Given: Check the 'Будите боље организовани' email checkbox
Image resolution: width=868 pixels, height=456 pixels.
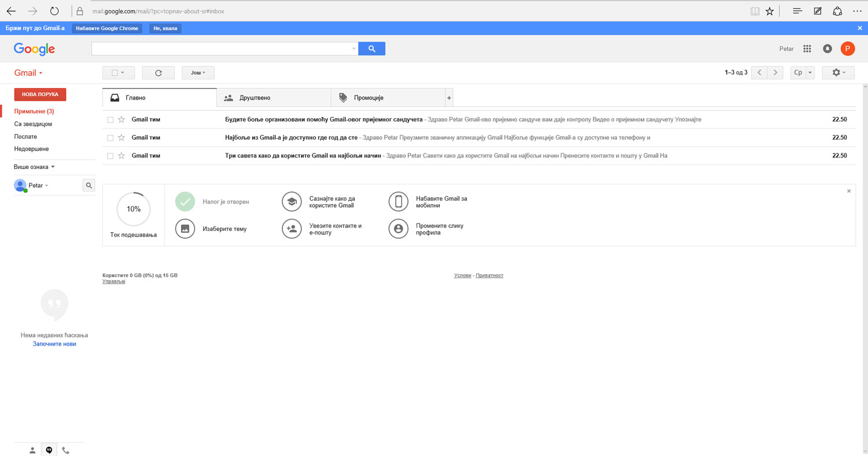Looking at the screenshot, I should click(x=110, y=120).
